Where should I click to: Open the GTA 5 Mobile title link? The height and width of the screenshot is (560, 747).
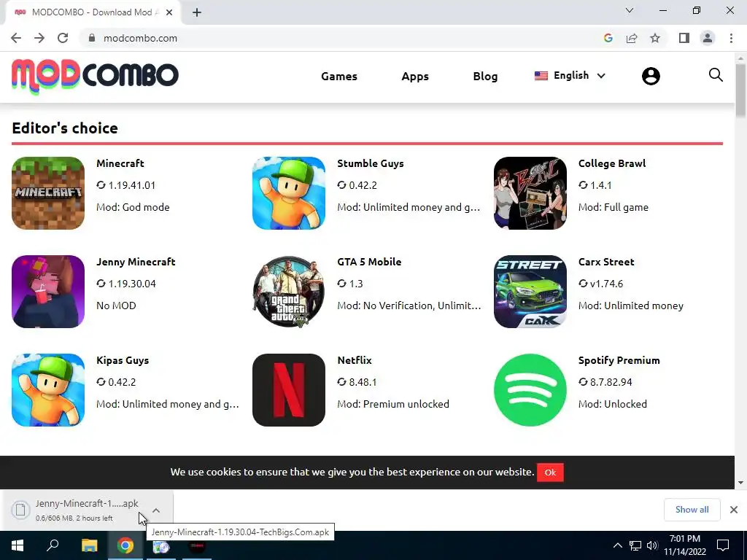(x=369, y=262)
